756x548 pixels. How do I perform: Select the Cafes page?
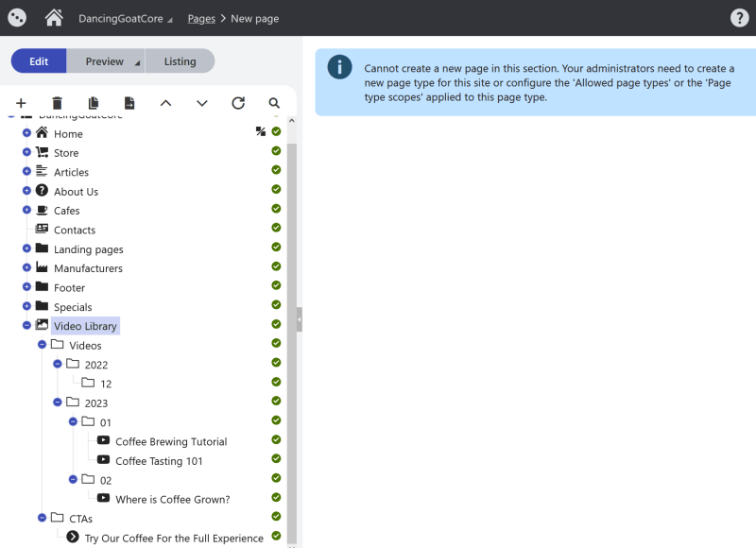click(x=66, y=211)
